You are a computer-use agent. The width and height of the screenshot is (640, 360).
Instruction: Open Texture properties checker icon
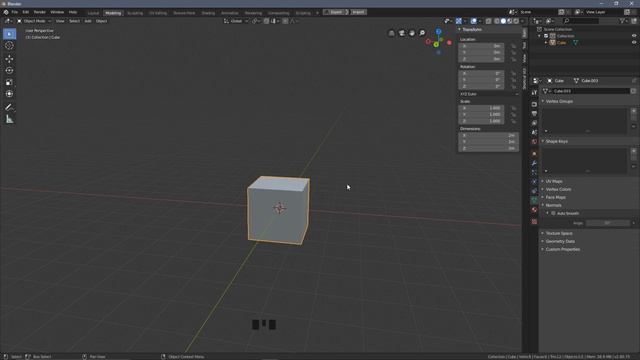click(534, 222)
